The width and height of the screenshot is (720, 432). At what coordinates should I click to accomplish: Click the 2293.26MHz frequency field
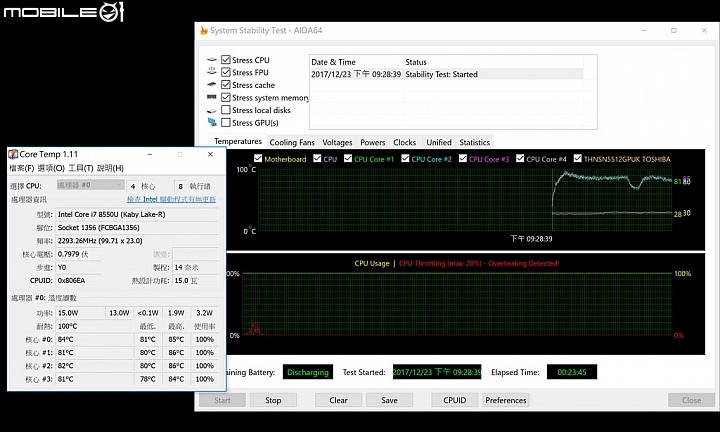(x=137, y=241)
